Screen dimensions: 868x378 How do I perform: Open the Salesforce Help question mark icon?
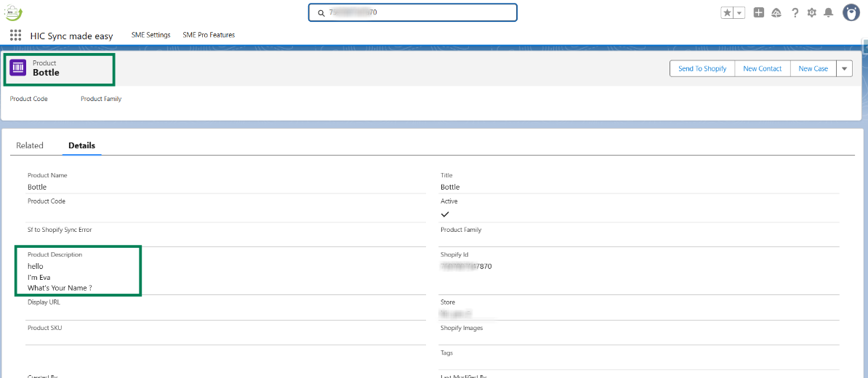(x=795, y=12)
